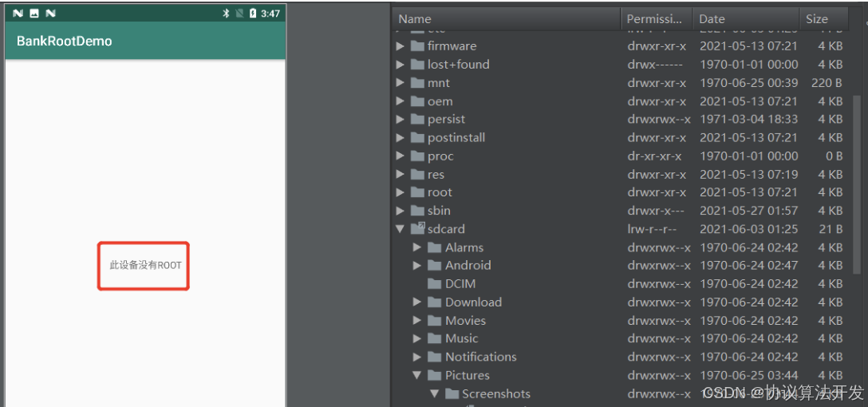Click the oem folder icon

click(417, 101)
